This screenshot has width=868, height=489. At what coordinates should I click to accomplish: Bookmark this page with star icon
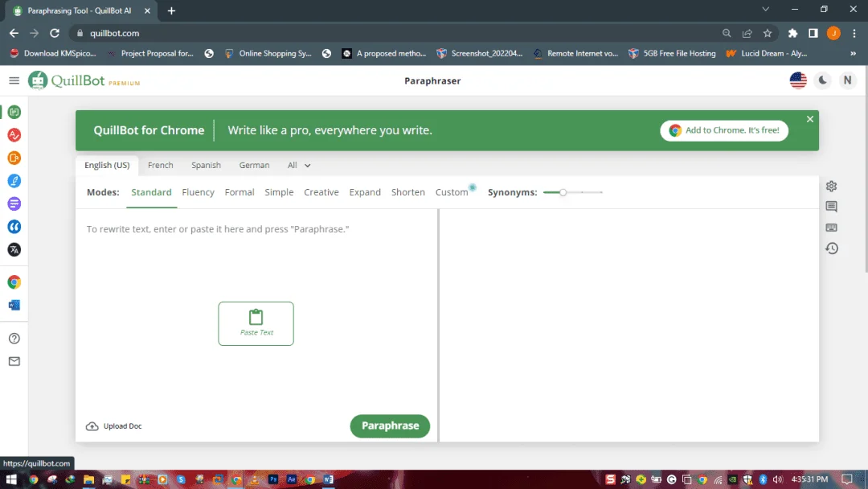pos(768,33)
